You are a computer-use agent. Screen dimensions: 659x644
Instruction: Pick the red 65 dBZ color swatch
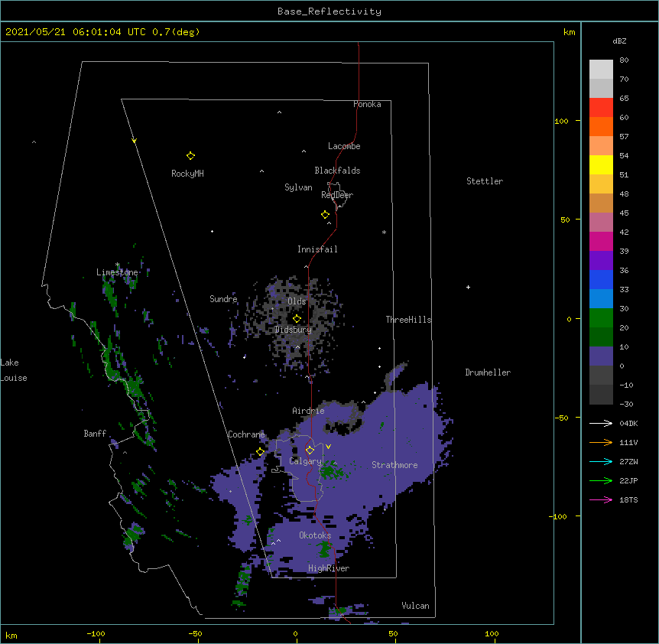[x=601, y=108]
